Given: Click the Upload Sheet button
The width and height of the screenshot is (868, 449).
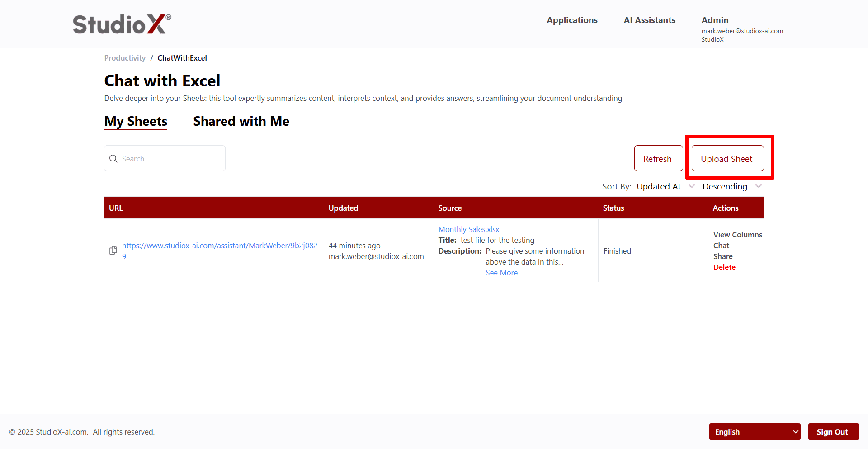Looking at the screenshot, I should click(x=727, y=159).
